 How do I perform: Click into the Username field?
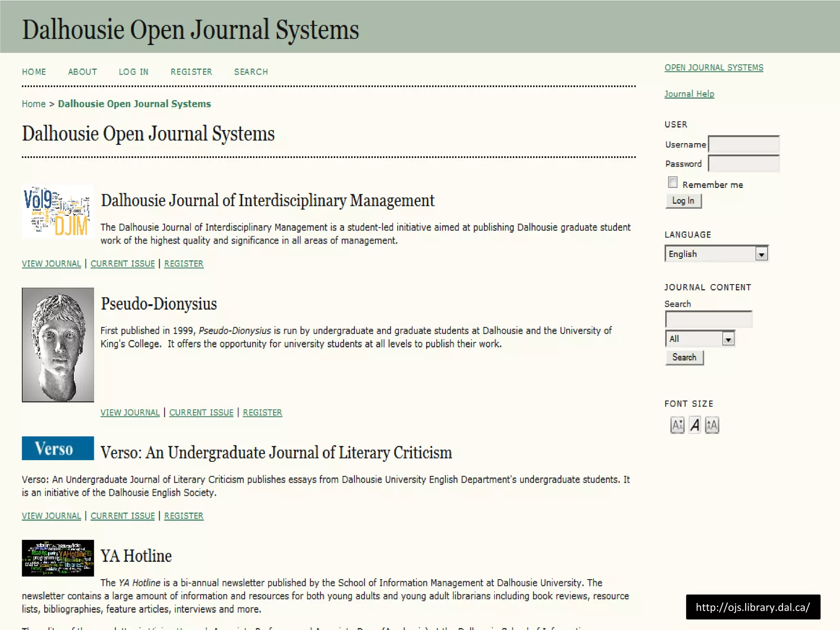tap(744, 144)
